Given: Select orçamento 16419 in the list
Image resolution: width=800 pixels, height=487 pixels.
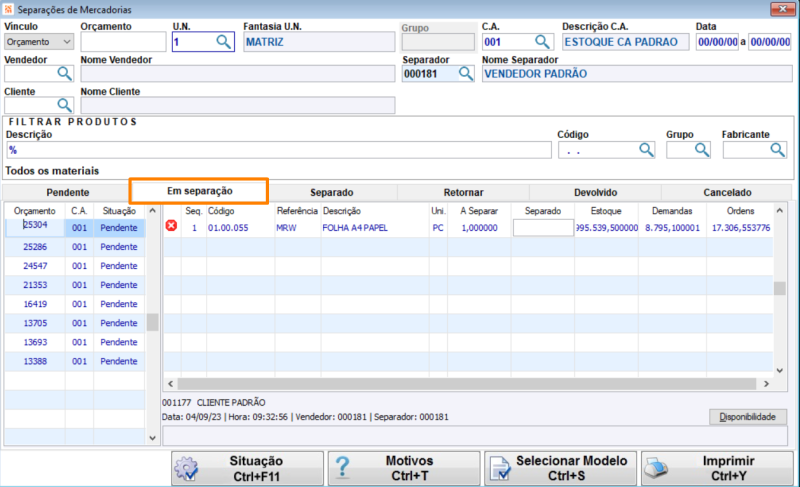Looking at the screenshot, I should (x=35, y=304).
